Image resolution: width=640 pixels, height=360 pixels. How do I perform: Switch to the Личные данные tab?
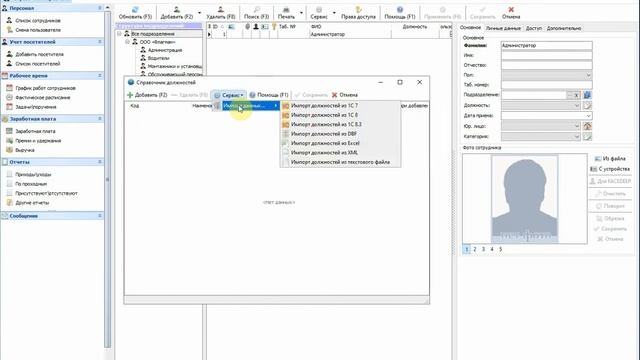[503, 29]
